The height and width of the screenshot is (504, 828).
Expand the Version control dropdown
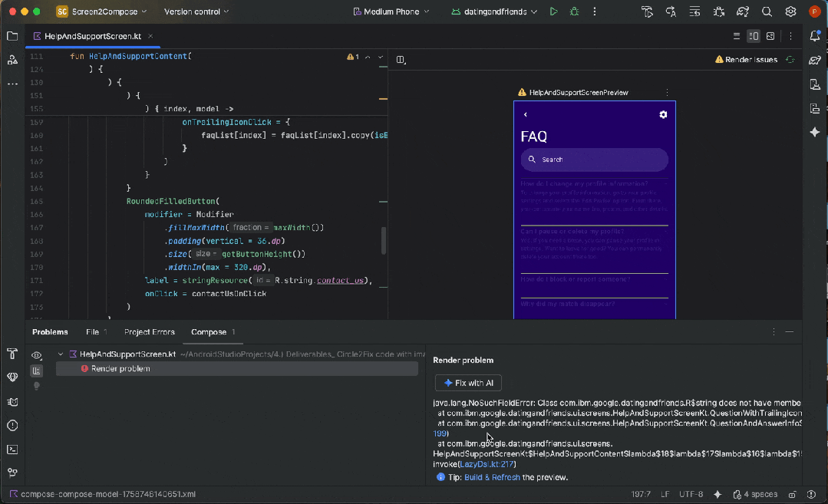coord(196,12)
